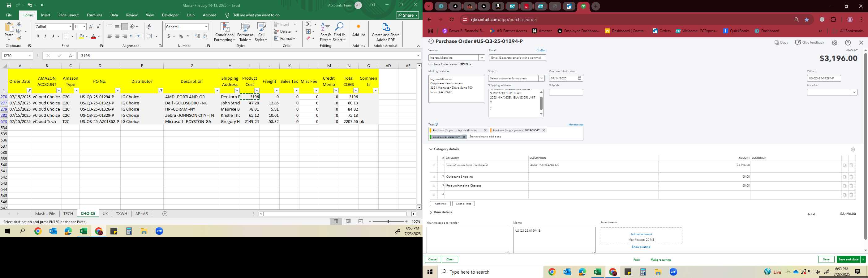This screenshot has width=868, height=278.
Task: Open the Insert tab in Excel
Action: click(45, 15)
